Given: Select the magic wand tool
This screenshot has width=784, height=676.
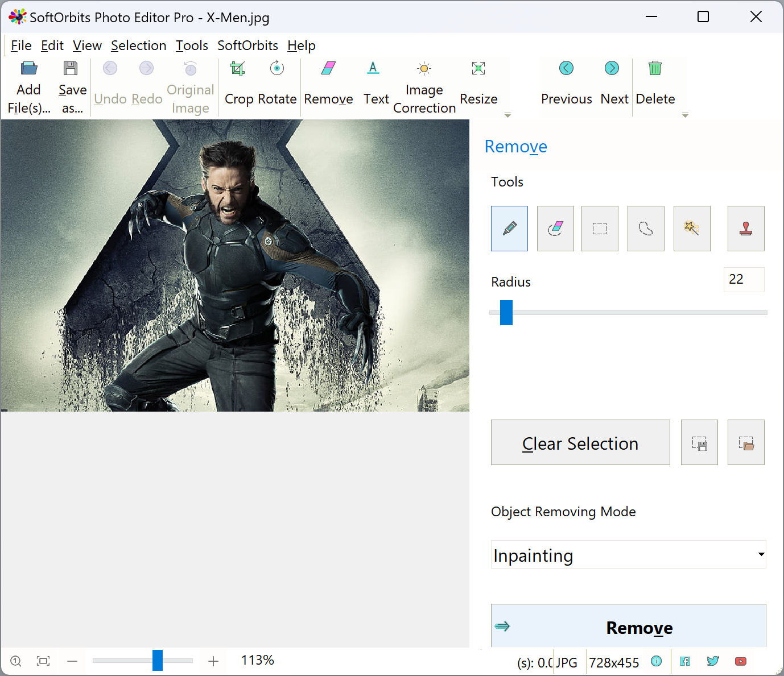Looking at the screenshot, I should (x=692, y=229).
